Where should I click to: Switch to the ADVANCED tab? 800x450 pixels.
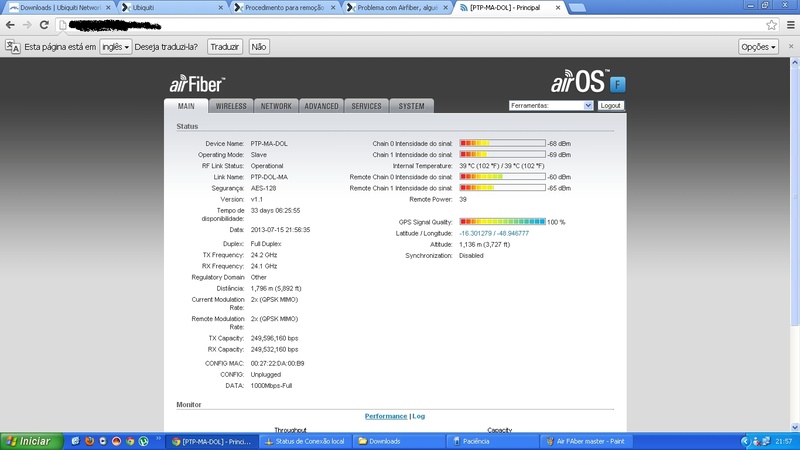click(x=321, y=106)
